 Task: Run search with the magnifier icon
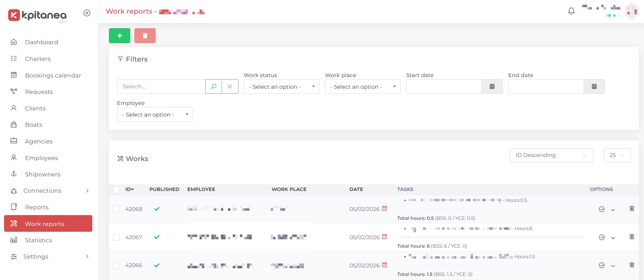[x=213, y=87]
